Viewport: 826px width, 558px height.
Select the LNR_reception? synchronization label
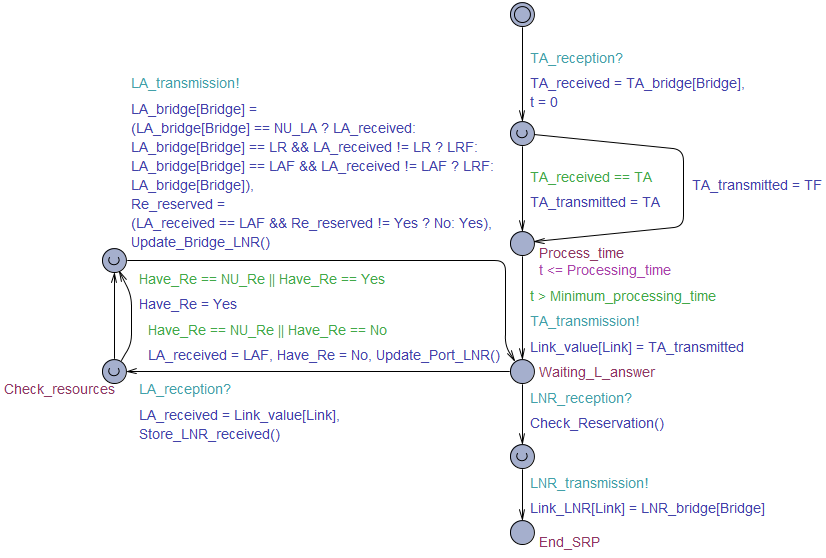(x=581, y=398)
